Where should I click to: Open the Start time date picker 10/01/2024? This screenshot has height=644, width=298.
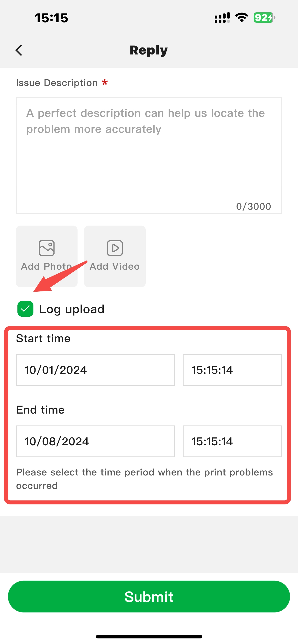point(95,370)
